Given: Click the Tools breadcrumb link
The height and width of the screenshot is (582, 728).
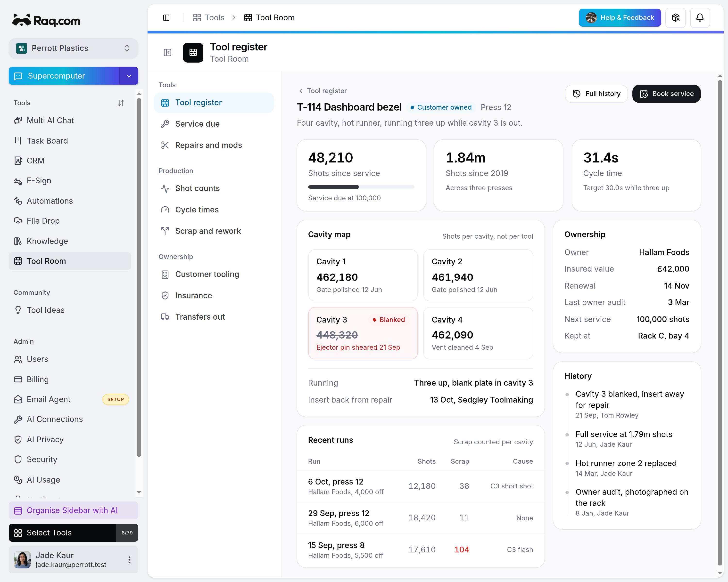Looking at the screenshot, I should [209, 17].
